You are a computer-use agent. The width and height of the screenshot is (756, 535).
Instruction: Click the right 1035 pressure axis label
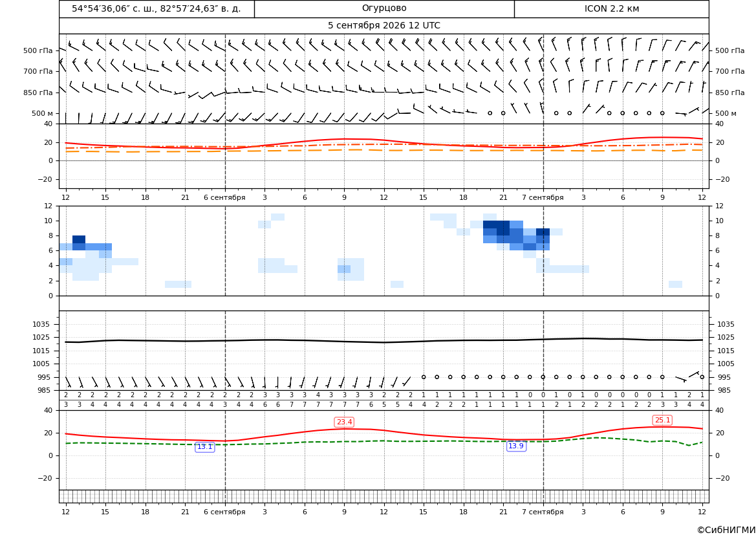726,324
